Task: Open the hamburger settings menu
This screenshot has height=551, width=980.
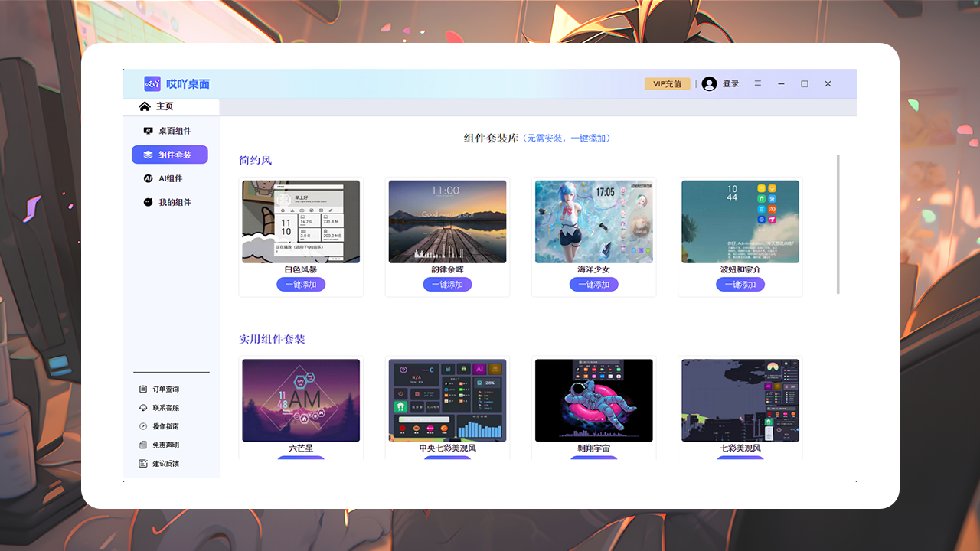Action: click(x=757, y=84)
